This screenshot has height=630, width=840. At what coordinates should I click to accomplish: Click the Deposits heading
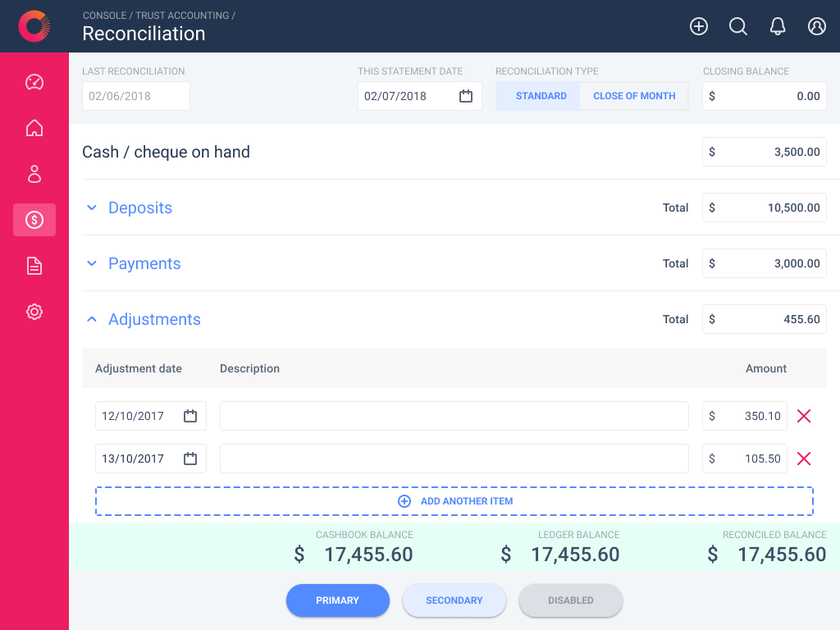point(140,208)
